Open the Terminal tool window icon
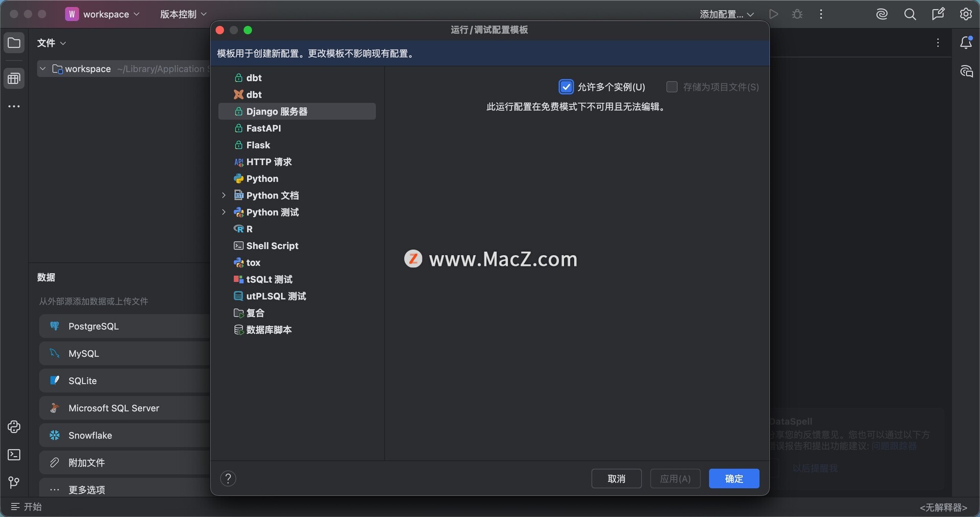 pos(14,455)
